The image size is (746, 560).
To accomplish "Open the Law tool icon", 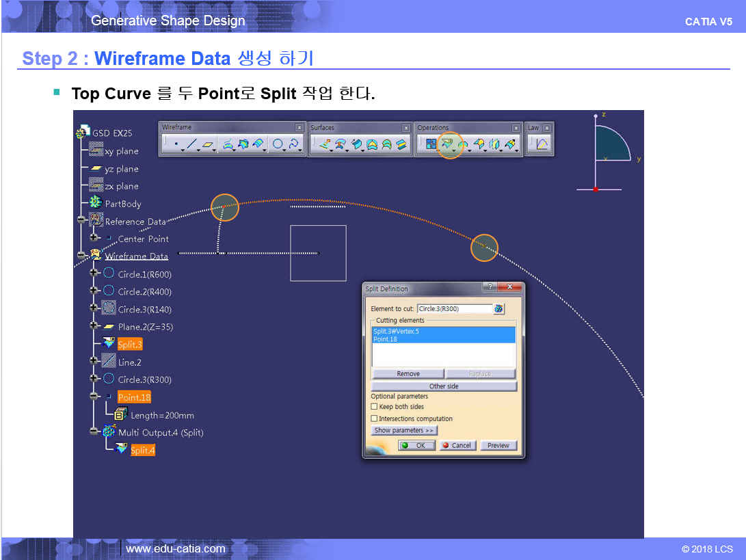I will (x=541, y=144).
